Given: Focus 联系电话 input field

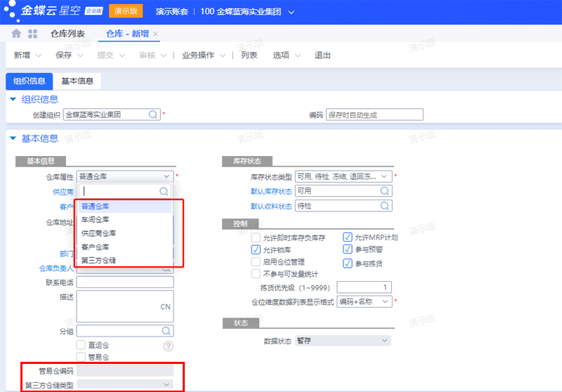Looking at the screenshot, I should tap(125, 282).
